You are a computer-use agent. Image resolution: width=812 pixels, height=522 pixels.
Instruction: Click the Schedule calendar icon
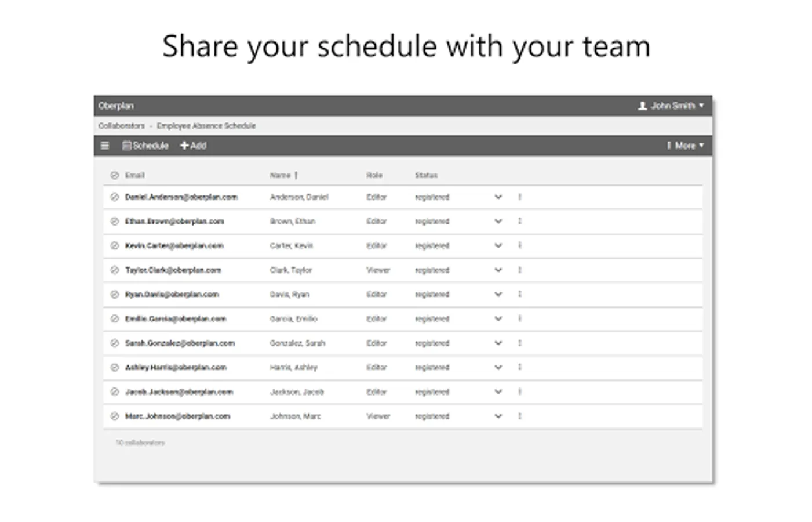point(127,146)
